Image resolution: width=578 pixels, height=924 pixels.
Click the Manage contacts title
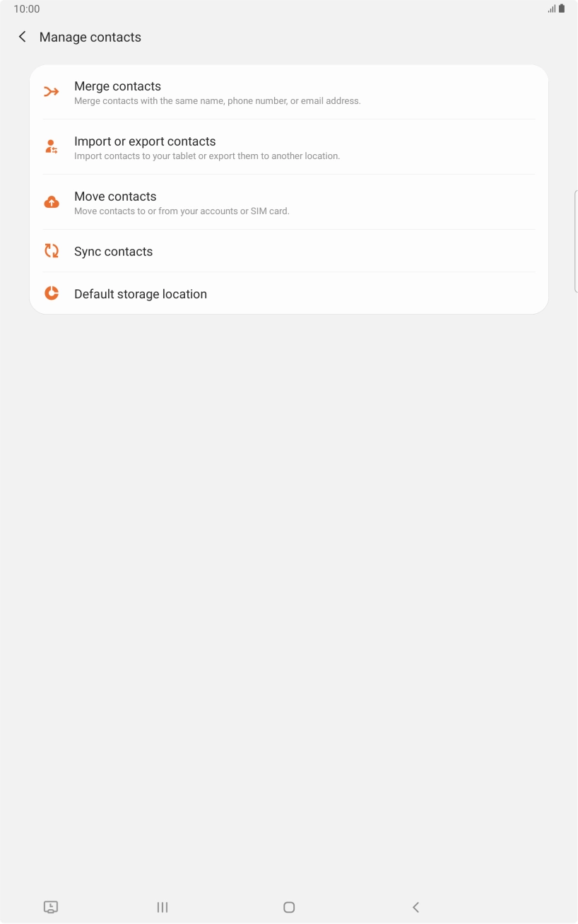point(90,37)
